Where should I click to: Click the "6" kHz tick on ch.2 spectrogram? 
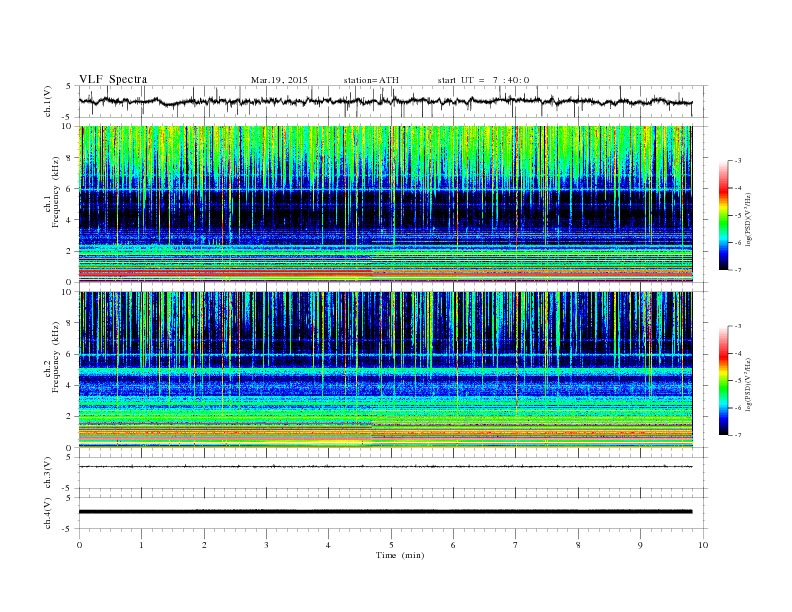click(69, 354)
